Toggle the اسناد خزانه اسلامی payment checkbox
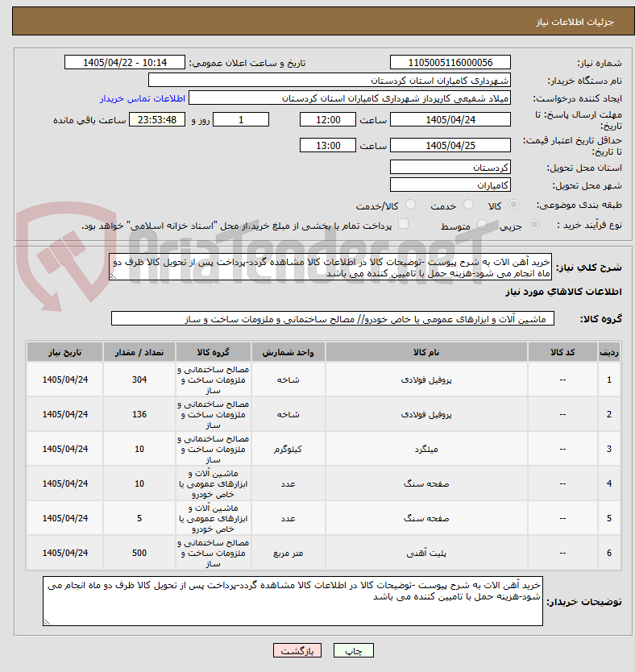The height and width of the screenshot is (672, 635). [x=403, y=224]
